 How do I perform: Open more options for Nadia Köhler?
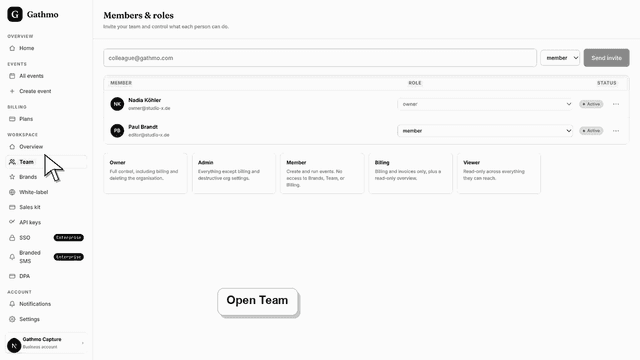(616, 104)
